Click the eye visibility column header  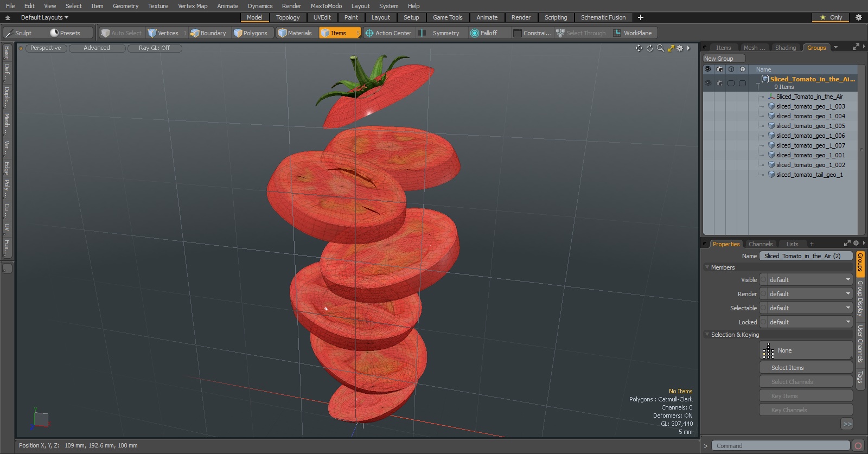[707, 69]
